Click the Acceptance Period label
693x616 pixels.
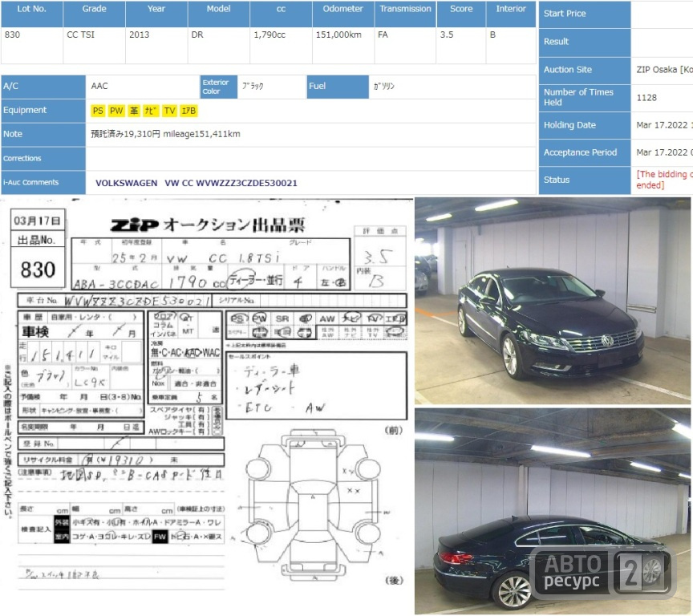click(585, 153)
